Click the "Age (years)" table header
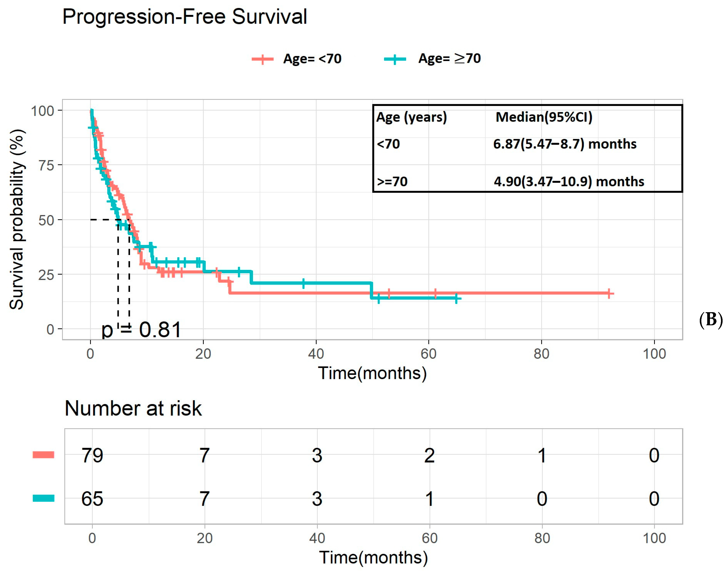The width and height of the screenshot is (728, 574). click(412, 117)
